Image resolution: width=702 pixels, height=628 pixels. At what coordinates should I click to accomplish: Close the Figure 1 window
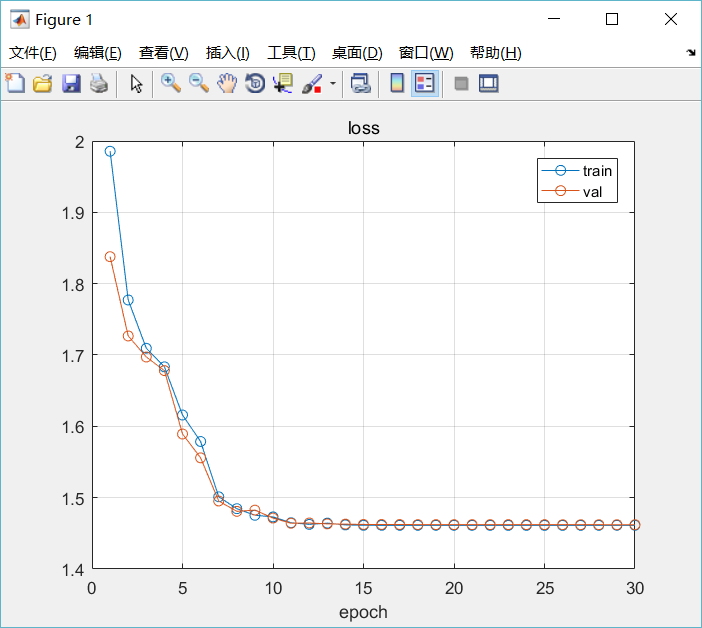pyautogui.click(x=671, y=19)
